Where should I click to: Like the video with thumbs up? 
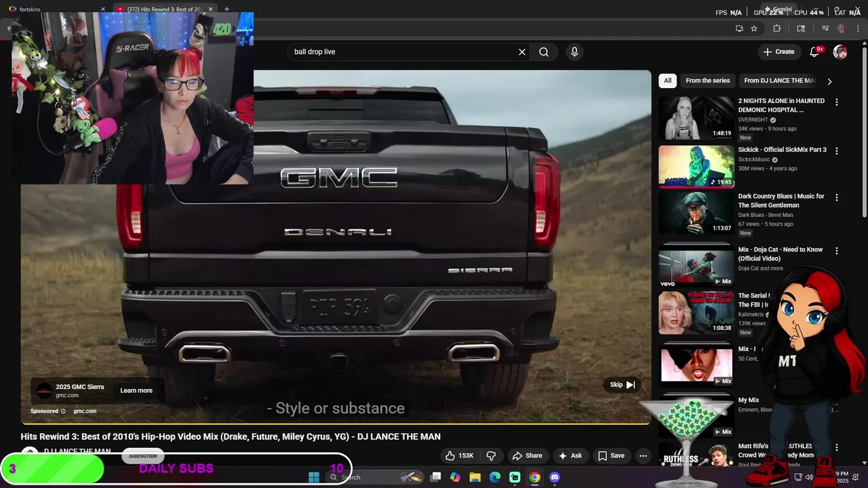click(459, 455)
